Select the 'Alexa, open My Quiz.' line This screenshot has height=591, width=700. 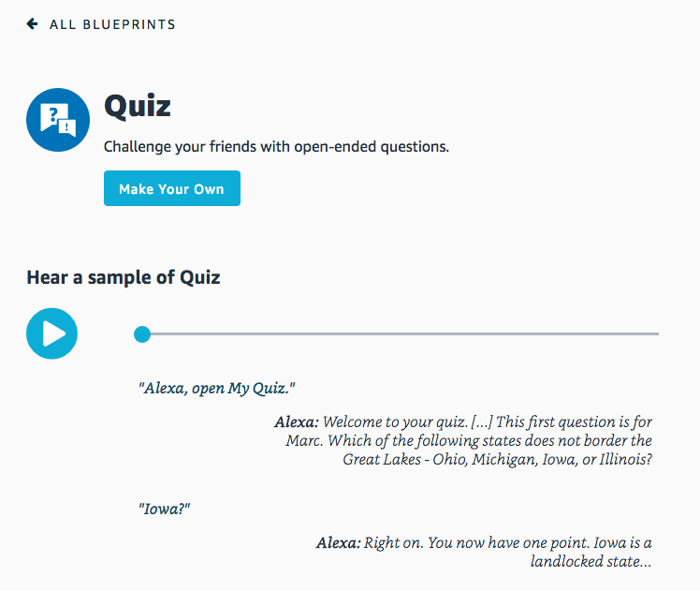(x=217, y=388)
